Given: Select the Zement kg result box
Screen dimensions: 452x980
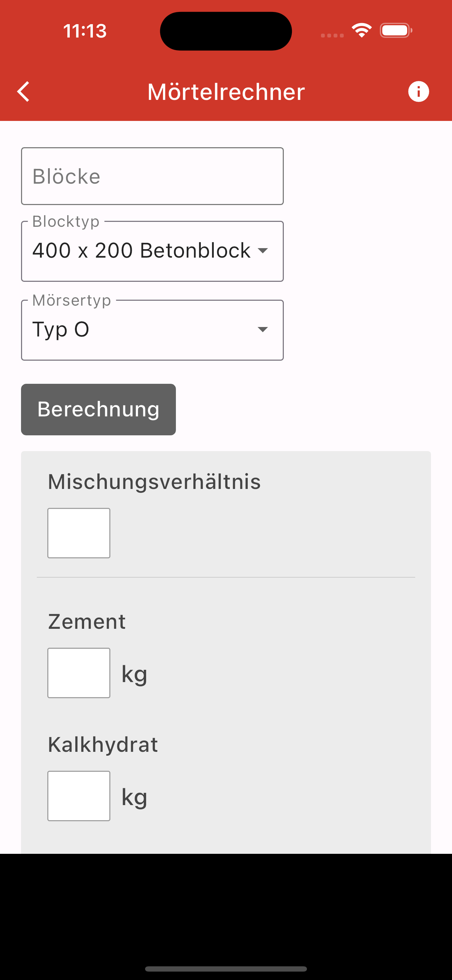Looking at the screenshot, I should pos(79,673).
